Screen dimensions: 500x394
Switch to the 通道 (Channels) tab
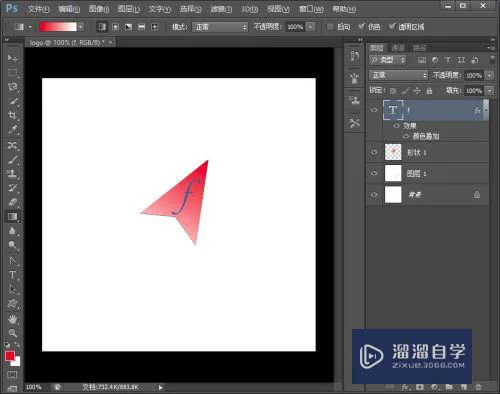pyautogui.click(x=398, y=48)
